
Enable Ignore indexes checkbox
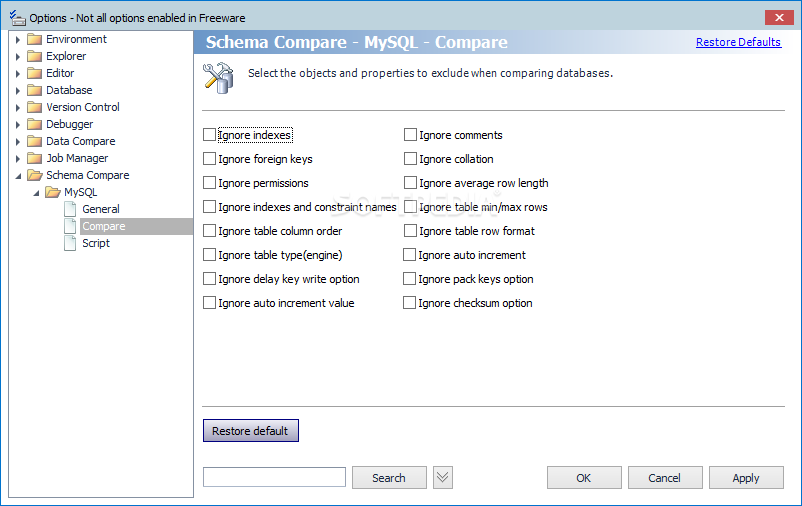(209, 135)
